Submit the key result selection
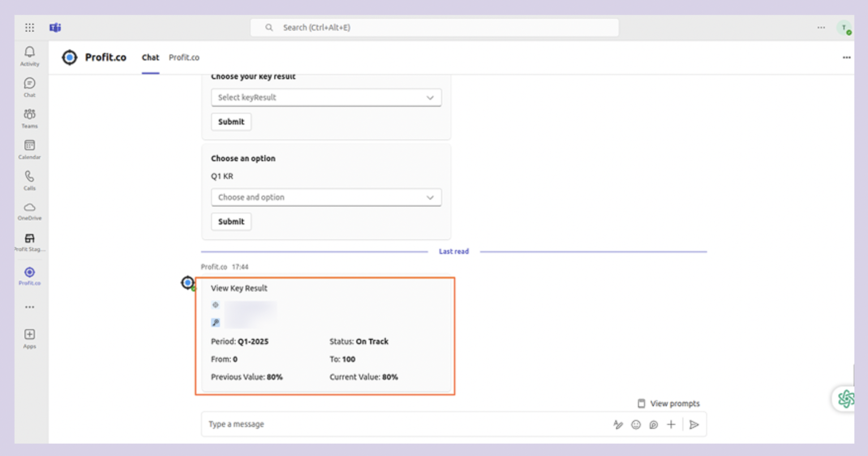Viewport: 868px width, 456px height. coord(231,121)
